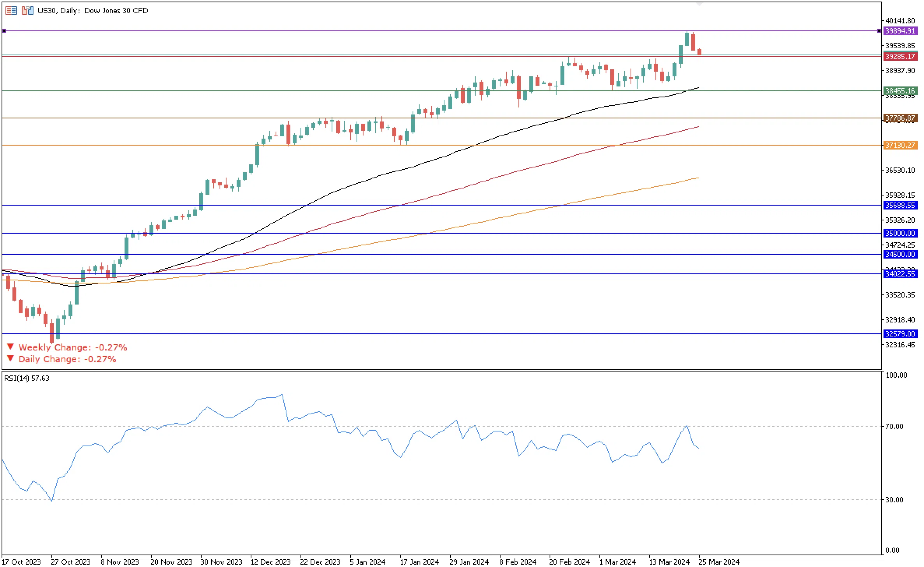Select the orange 37130.27 price label
The width and height of the screenshot is (924, 567).
pyautogui.click(x=900, y=145)
